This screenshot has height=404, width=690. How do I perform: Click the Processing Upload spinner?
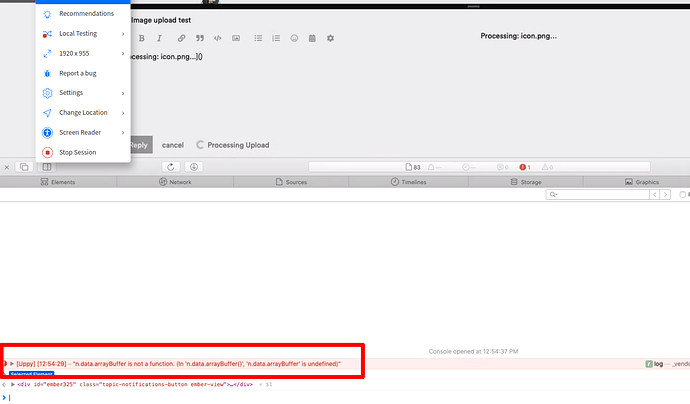(x=200, y=145)
